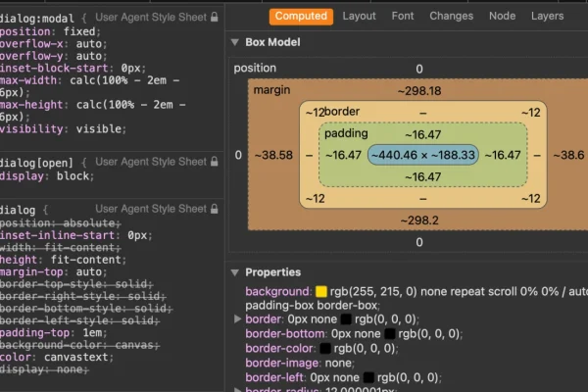This screenshot has width=588, height=392.
Task: Click the struck-through border-right-style line
Action: 83,296
